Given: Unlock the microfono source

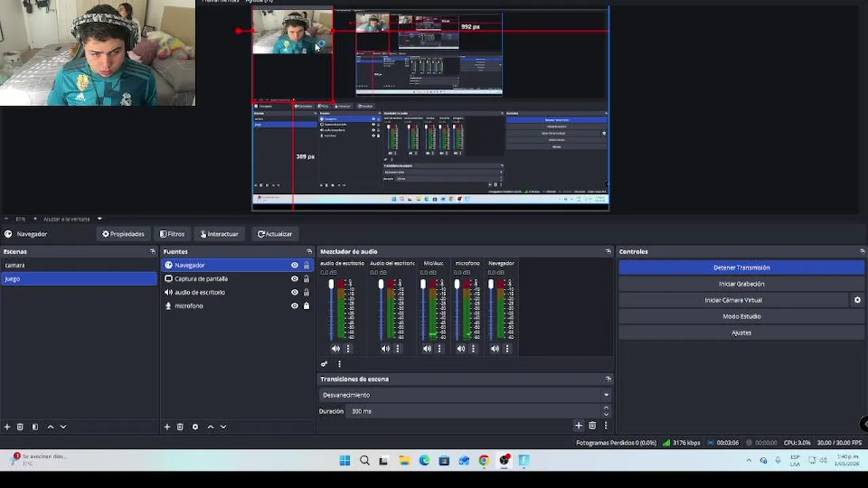Looking at the screenshot, I should click(x=307, y=306).
